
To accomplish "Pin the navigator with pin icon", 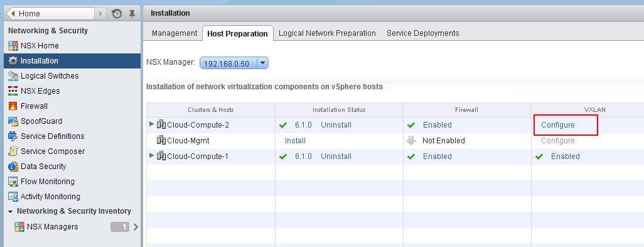I will coord(132,14).
